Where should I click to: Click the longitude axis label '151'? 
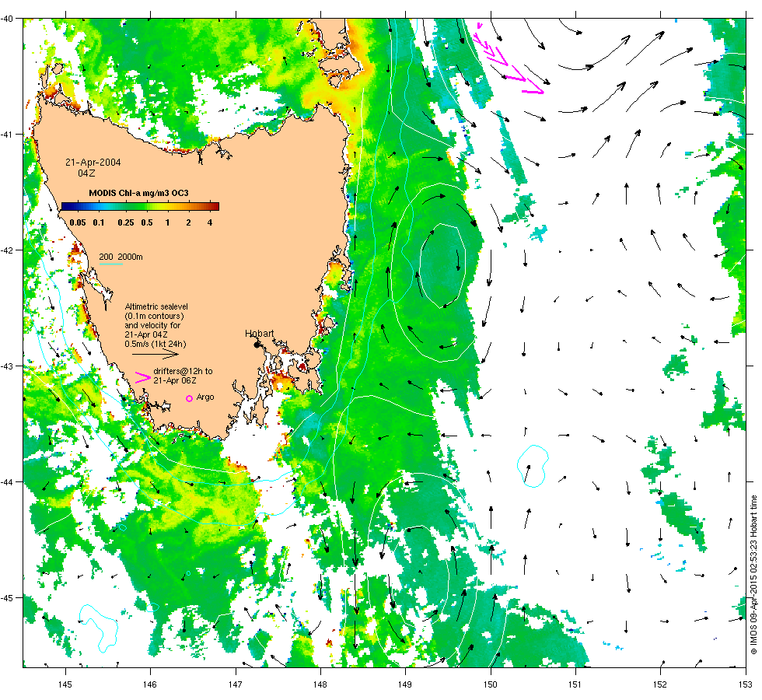pyautogui.click(x=575, y=684)
